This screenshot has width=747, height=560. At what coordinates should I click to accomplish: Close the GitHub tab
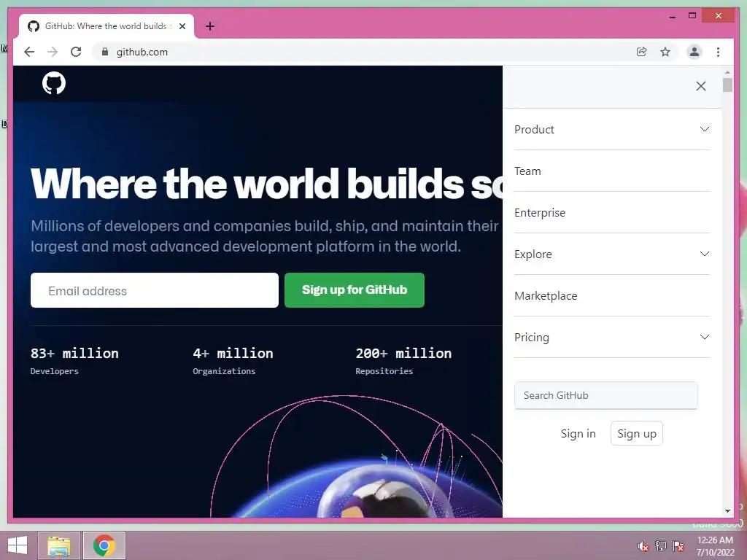182,26
